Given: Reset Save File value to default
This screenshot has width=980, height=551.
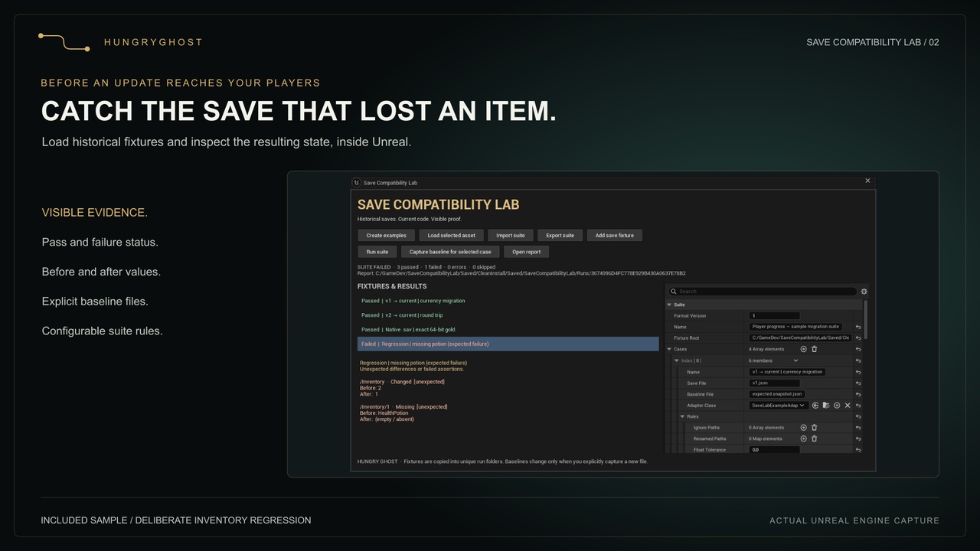Looking at the screenshot, I should coord(858,383).
